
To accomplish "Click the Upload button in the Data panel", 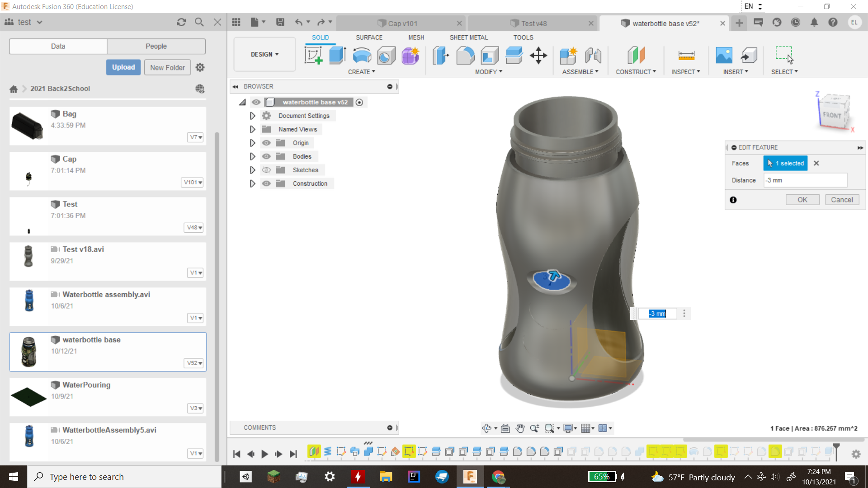I will 123,67.
